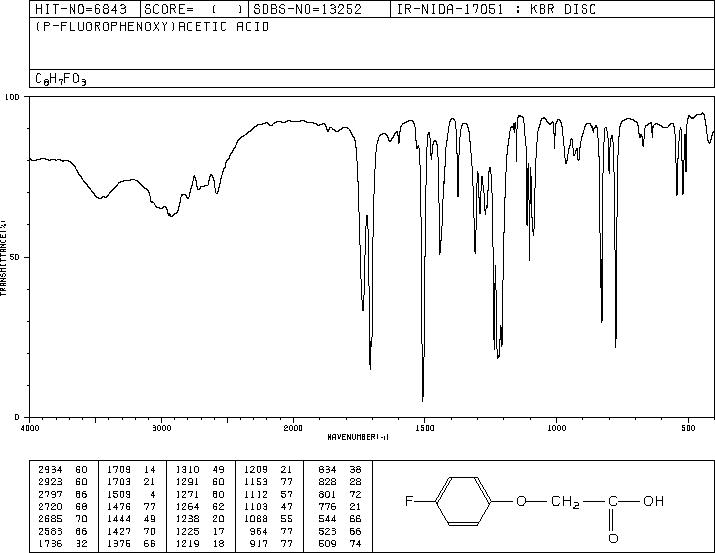The height and width of the screenshot is (553, 715).
Task: Select the 828 peak entry in table
Action: coord(340,482)
